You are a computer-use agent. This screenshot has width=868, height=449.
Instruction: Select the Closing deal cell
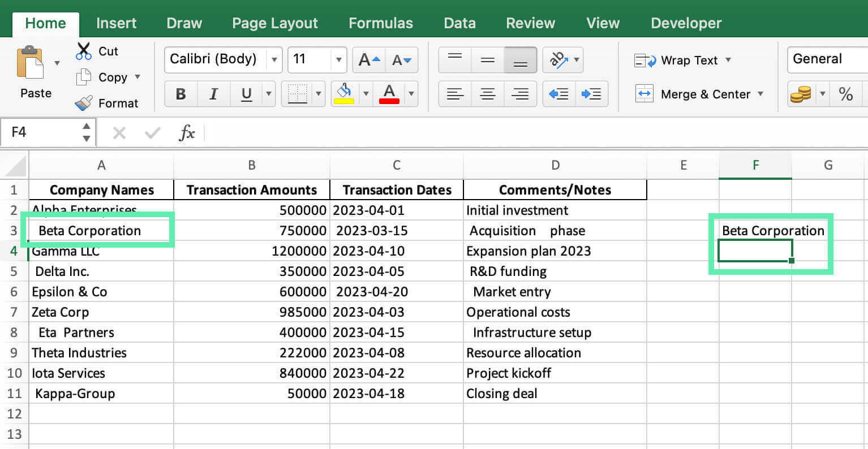click(x=555, y=394)
